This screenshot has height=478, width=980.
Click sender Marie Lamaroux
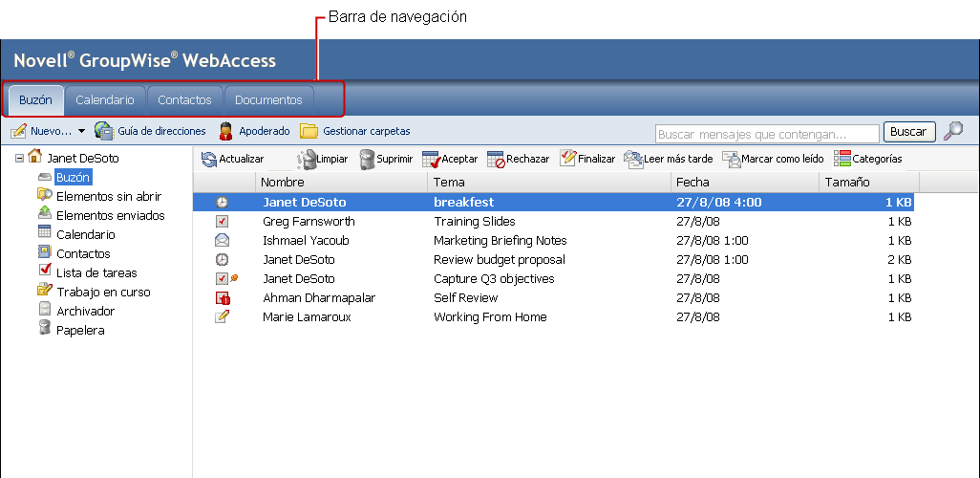coord(307,317)
